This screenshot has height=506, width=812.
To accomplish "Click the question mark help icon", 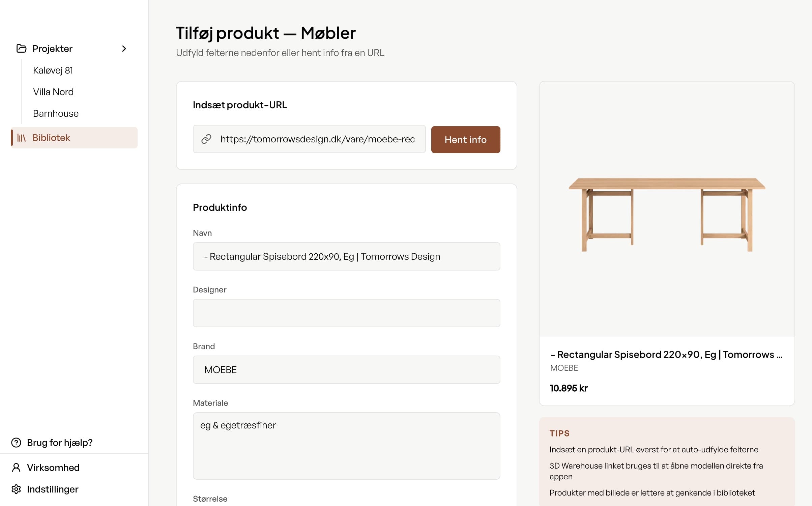I will coord(16,443).
